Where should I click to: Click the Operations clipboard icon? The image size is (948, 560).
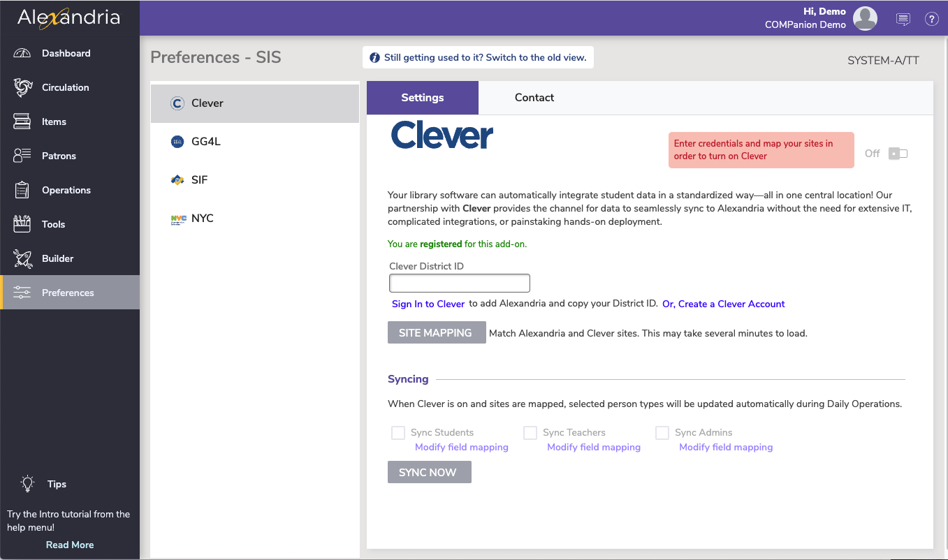point(22,191)
